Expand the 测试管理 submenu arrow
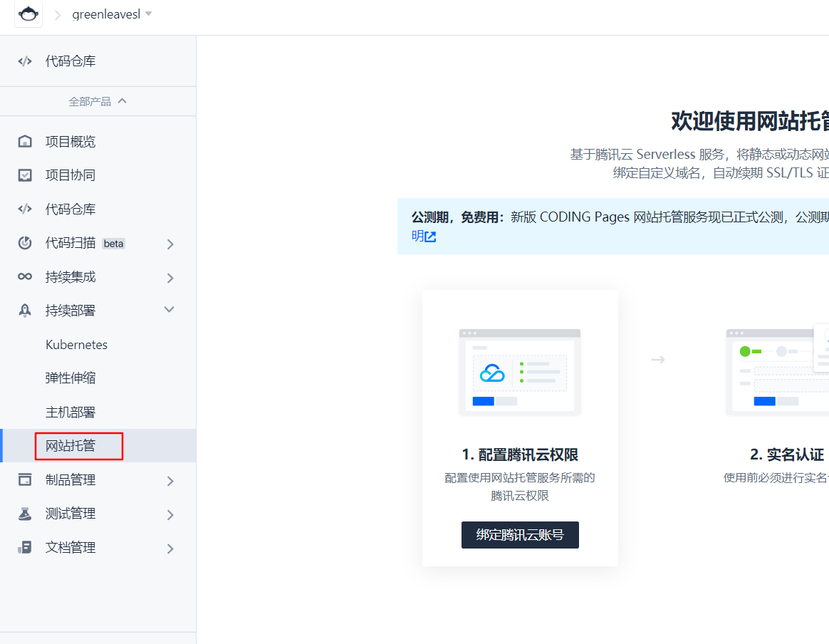This screenshot has height=644, width=829. [170, 514]
